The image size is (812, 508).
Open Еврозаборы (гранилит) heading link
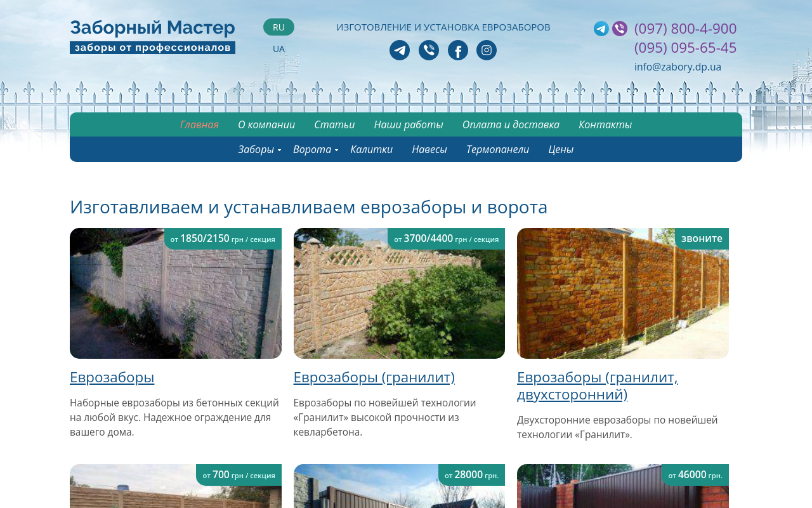[374, 377]
